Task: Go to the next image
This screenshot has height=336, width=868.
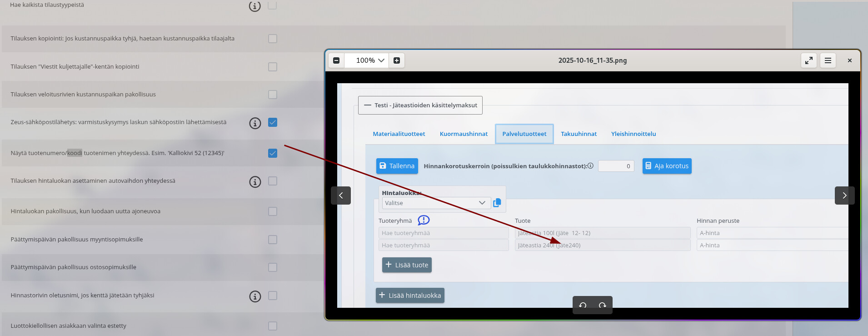Action: (x=844, y=196)
